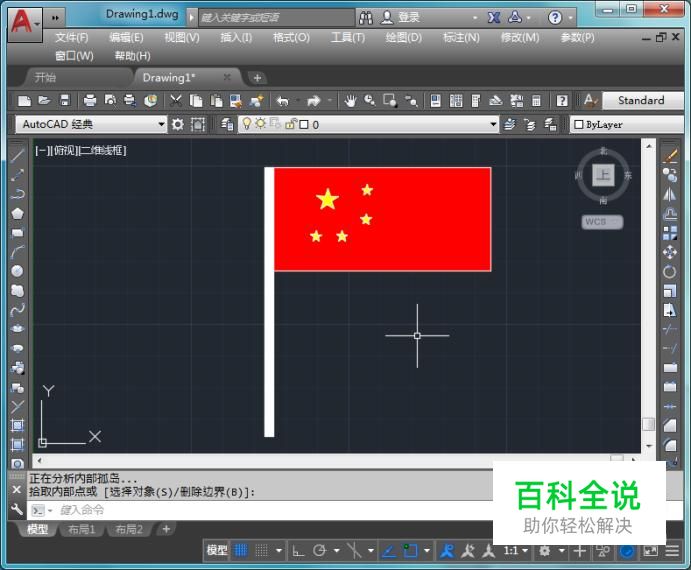Click the [二维线框] visual style control
The height and width of the screenshot is (570, 691).
click(102, 150)
